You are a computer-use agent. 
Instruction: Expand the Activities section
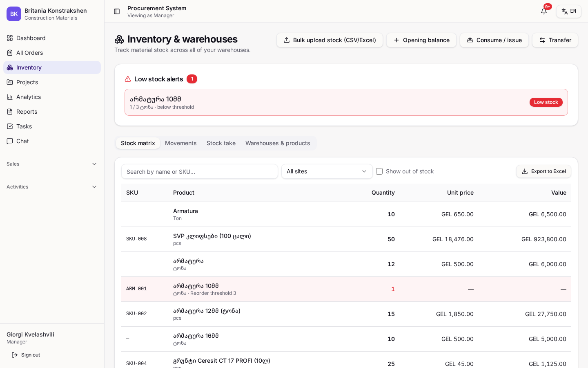pos(52,187)
